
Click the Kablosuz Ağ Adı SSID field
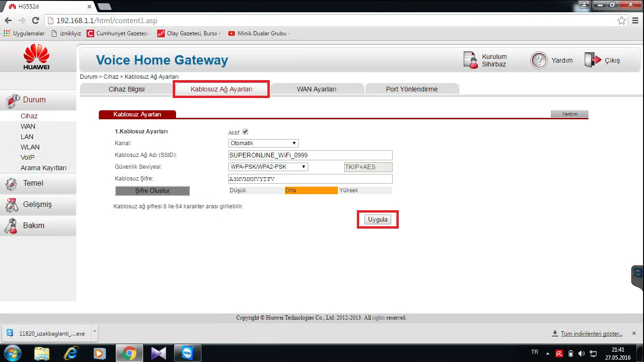(x=310, y=155)
